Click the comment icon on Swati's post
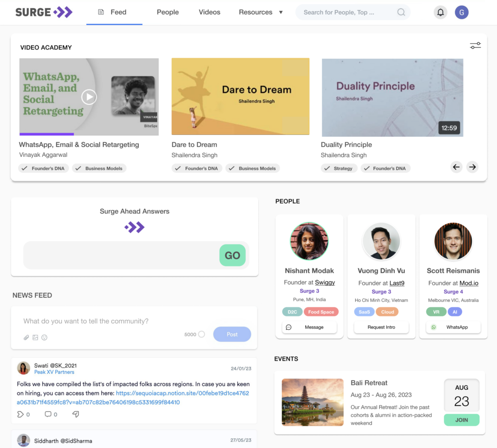497x448 pixels. tap(48, 414)
